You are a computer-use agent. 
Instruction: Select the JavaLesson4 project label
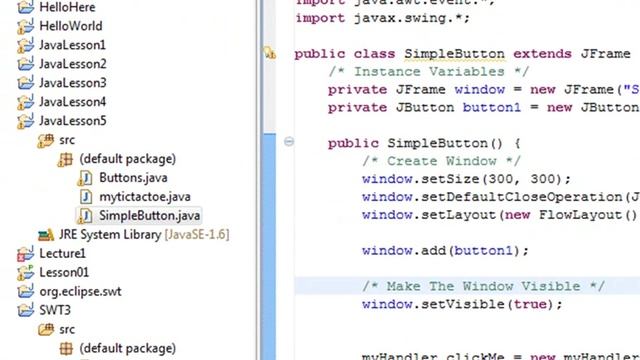point(73,102)
